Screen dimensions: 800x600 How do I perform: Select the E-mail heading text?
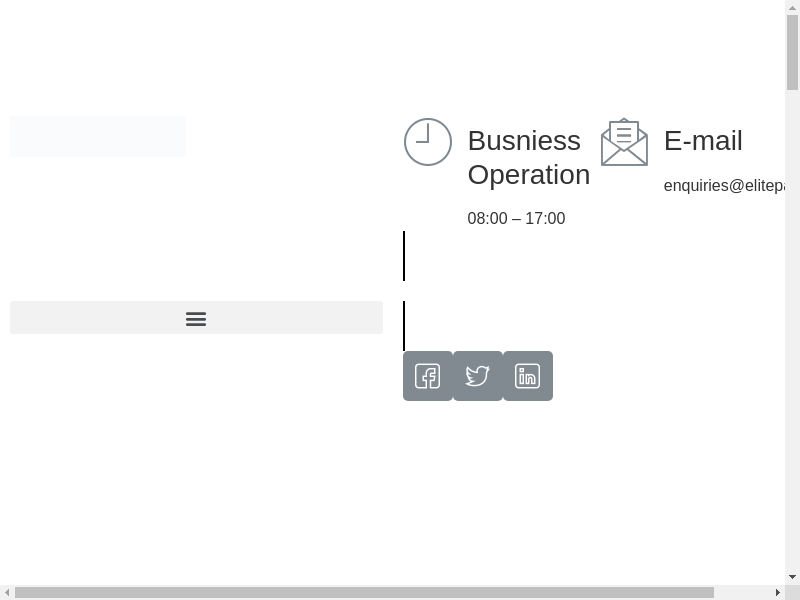click(x=703, y=141)
